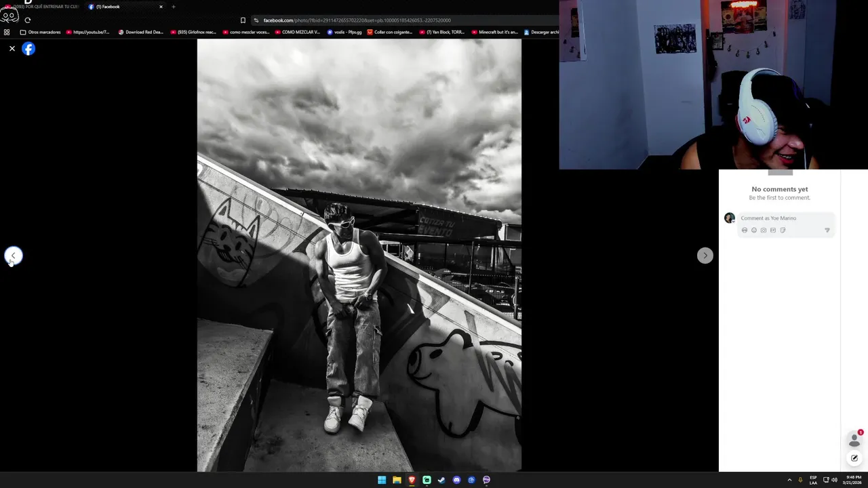The height and width of the screenshot is (488, 868).
Task: Open sticker picker in comment box
Action: pyautogui.click(x=782, y=230)
